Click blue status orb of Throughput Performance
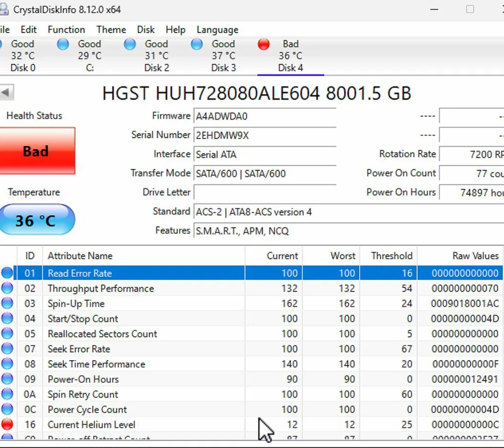Image resolution: width=504 pixels, height=448 pixels. click(x=7, y=288)
